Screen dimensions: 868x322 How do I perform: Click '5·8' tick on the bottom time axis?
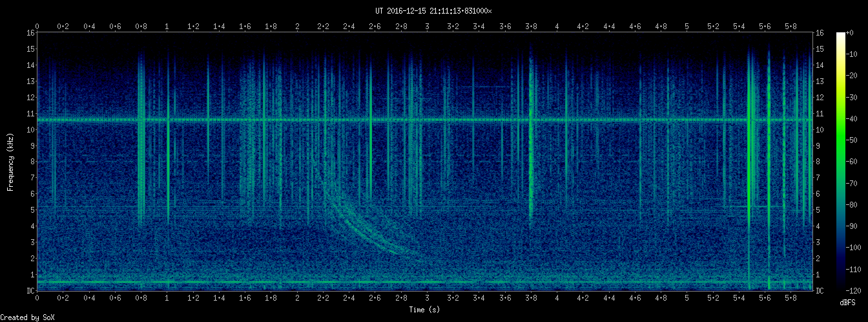coord(791,298)
